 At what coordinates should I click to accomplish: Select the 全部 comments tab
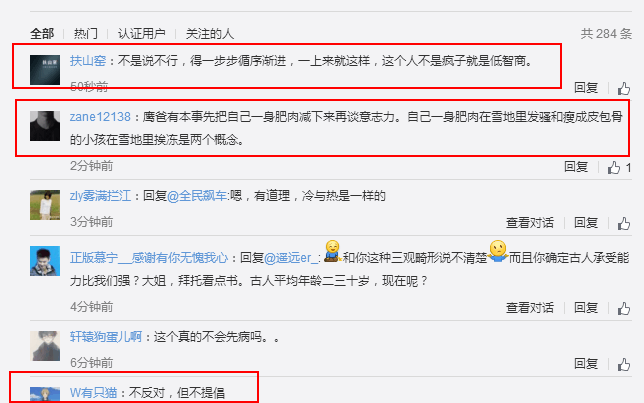[42, 34]
